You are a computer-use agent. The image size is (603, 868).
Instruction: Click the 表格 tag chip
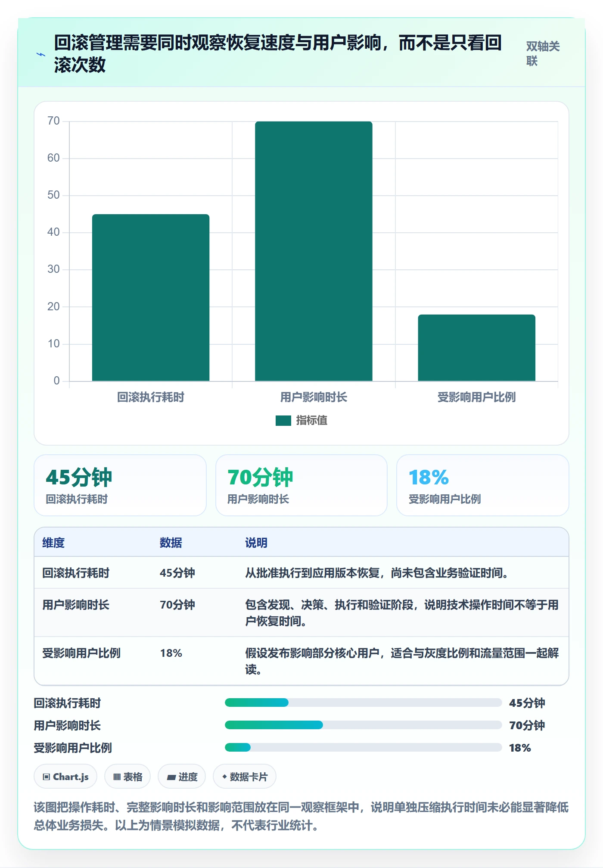(x=127, y=777)
